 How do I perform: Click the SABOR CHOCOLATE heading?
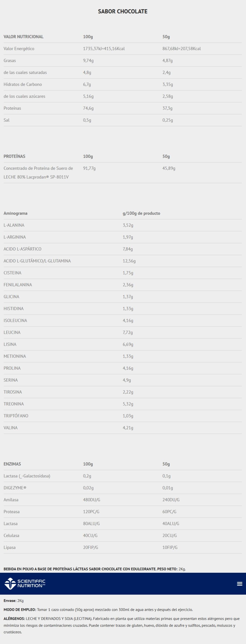coord(123,11)
